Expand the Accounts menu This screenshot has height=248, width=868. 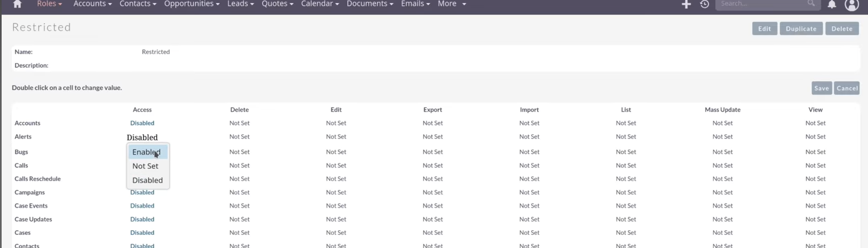tap(93, 4)
